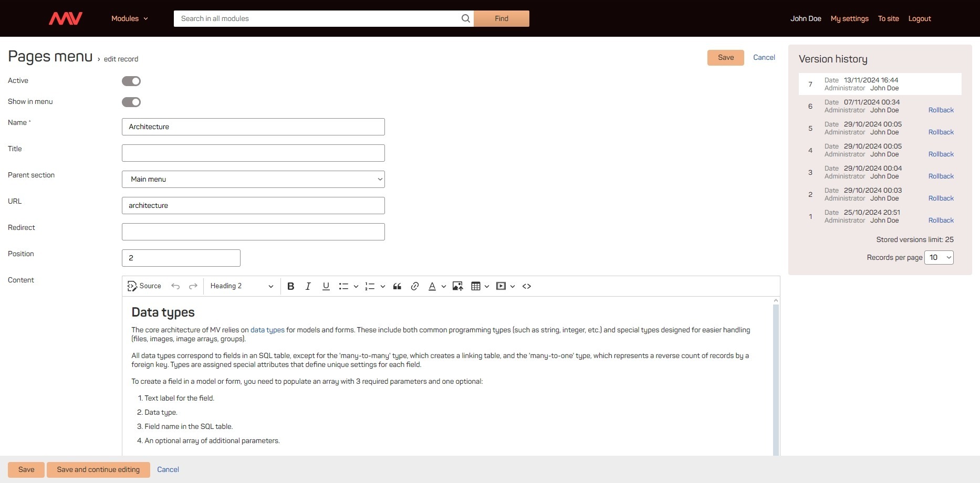980x483 pixels.
Task: Rollback to version 6
Action: 941,110
